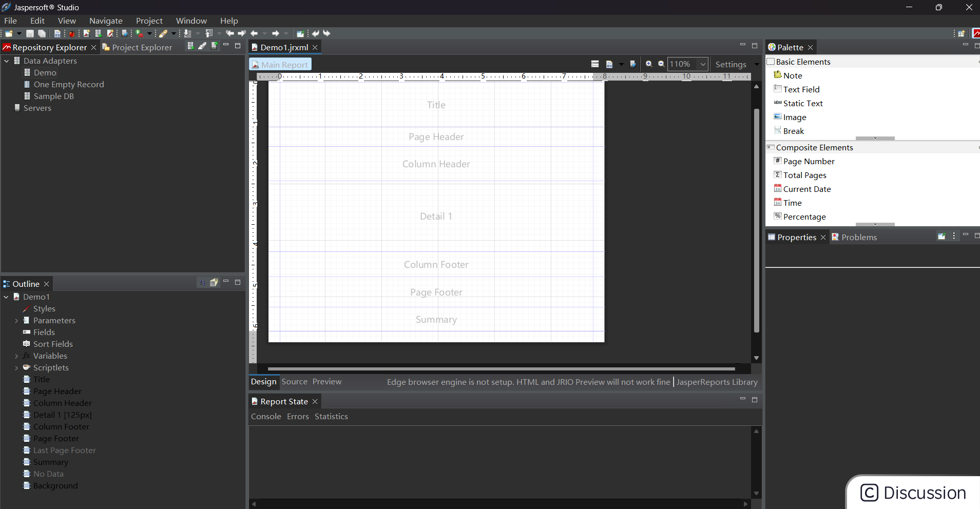Click the pen search tool icon in the toolbar
The height and width of the screenshot is (509, 980).
click(x=163, y=33)
